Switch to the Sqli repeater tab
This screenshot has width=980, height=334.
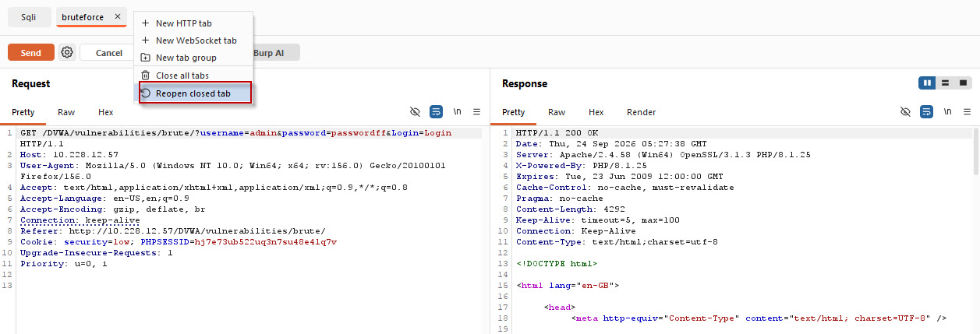click(x=29, y=17)
